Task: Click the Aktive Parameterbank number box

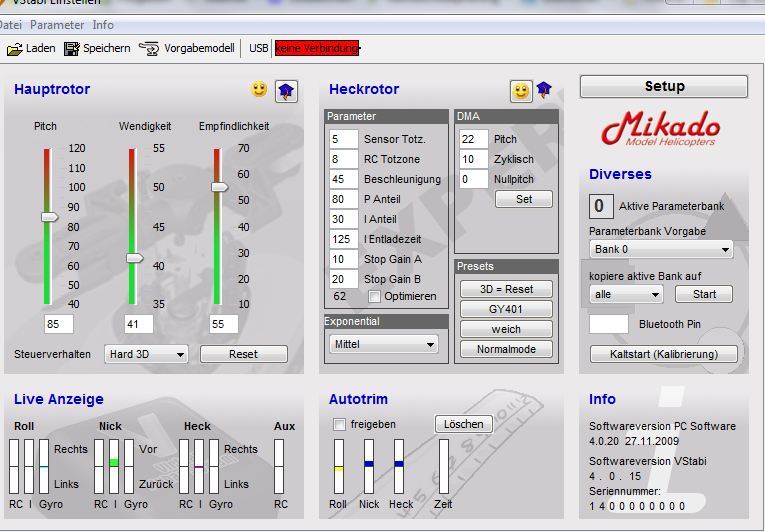Action: 601,206
